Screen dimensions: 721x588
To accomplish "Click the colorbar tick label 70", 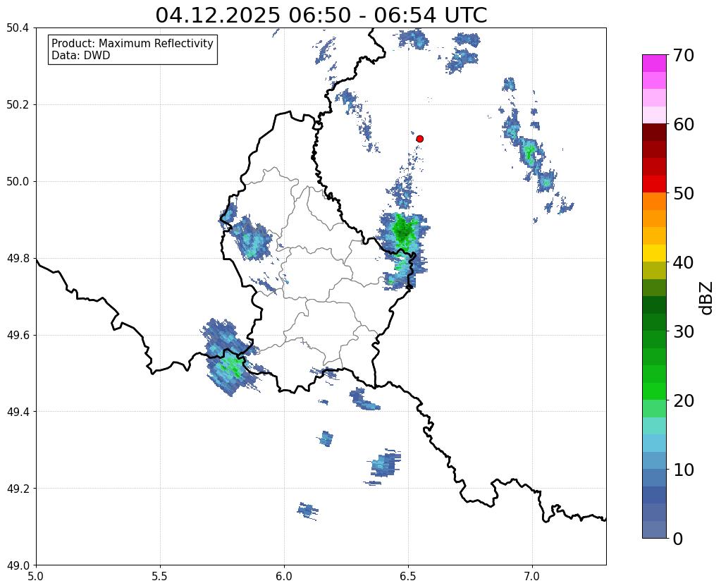I will (x=684, y=55).
